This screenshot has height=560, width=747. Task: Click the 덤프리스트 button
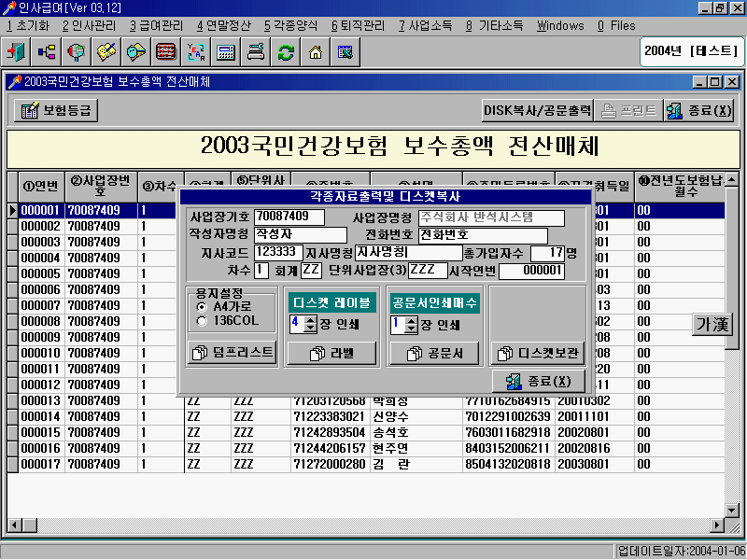(232, 353)
